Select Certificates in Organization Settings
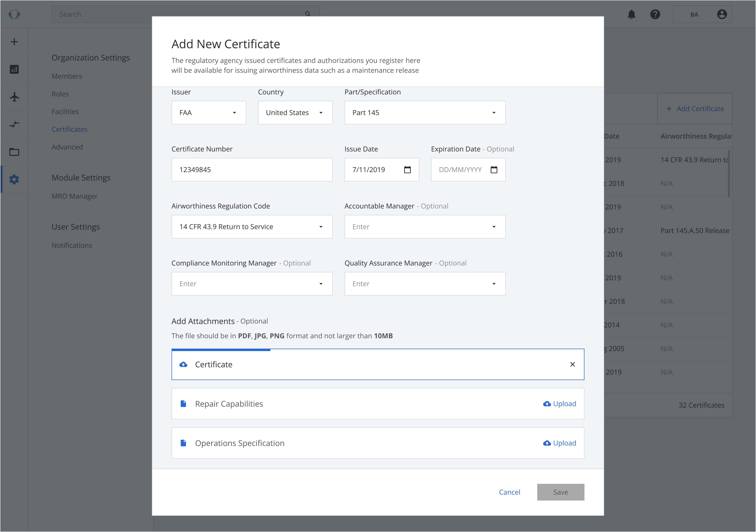The image size is (756, 532). (70, 130)
